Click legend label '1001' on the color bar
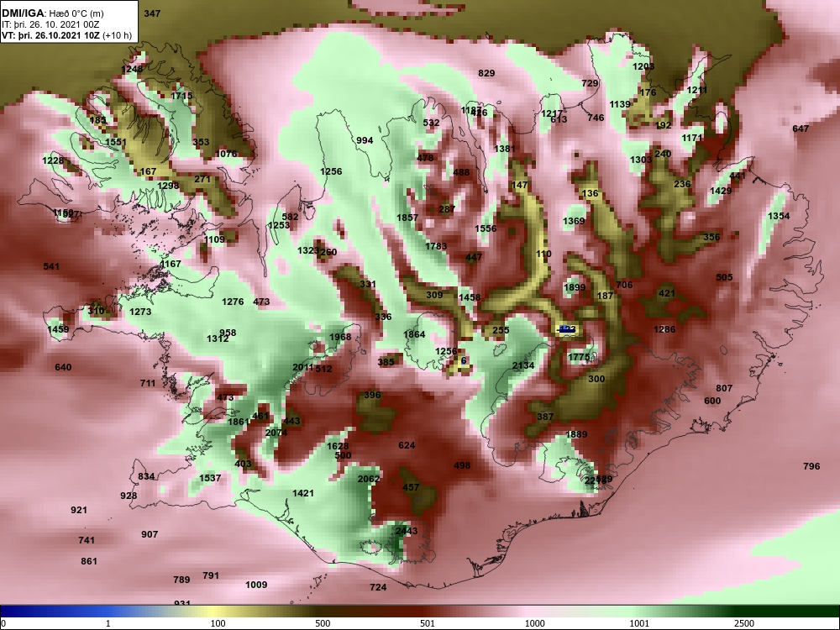This screenshot has width=840, height=630. coord(639,623)
